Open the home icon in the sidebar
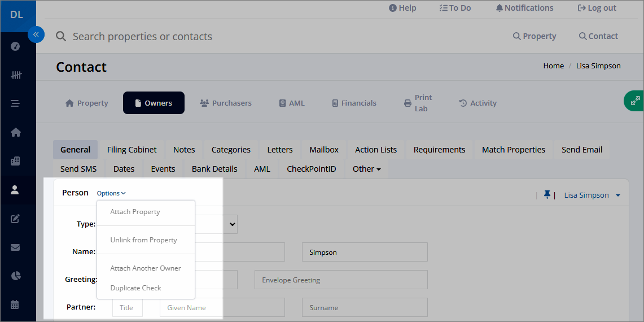This screenshot has width=644, height=322. 16,132
